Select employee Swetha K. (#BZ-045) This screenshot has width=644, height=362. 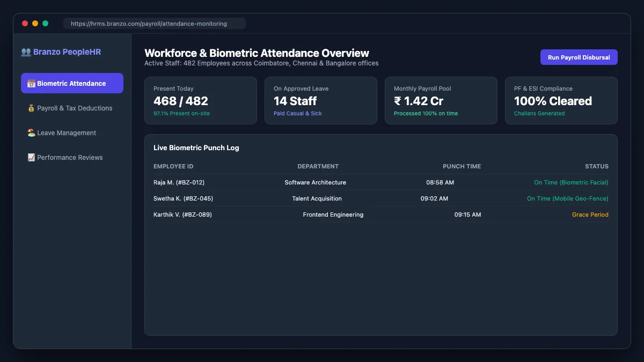[183, 198]
